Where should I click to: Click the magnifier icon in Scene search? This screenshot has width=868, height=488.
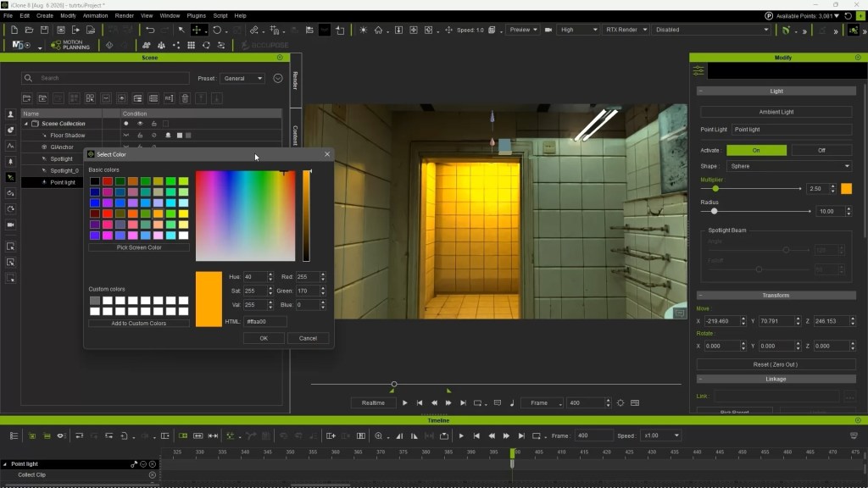pyautogui.click(x=28, y=78)
